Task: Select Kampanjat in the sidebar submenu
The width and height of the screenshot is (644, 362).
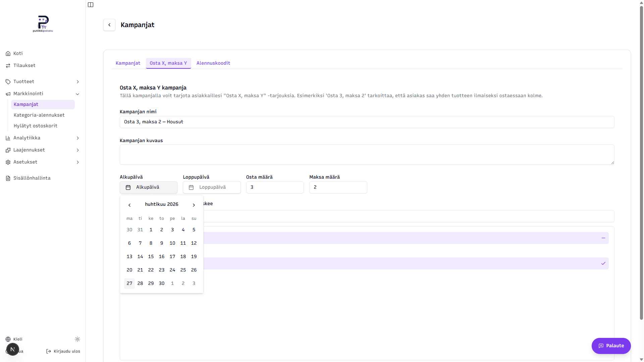Action: click(x=43, y=104)
